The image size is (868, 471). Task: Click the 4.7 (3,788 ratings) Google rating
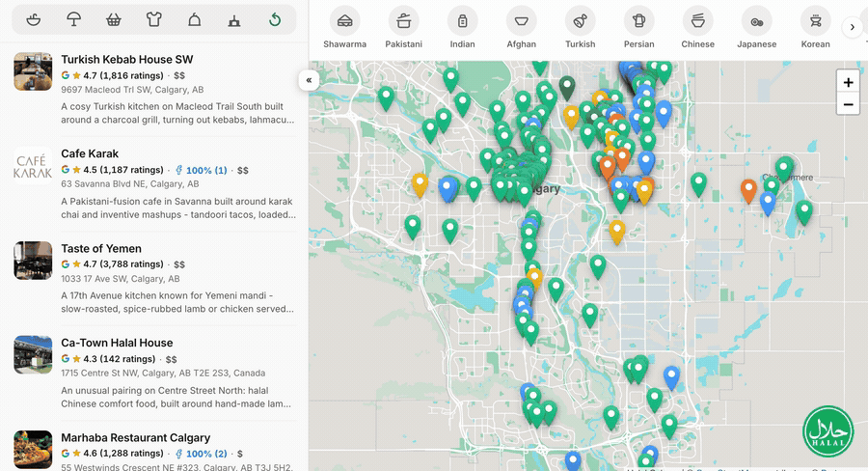pos(113,264)
